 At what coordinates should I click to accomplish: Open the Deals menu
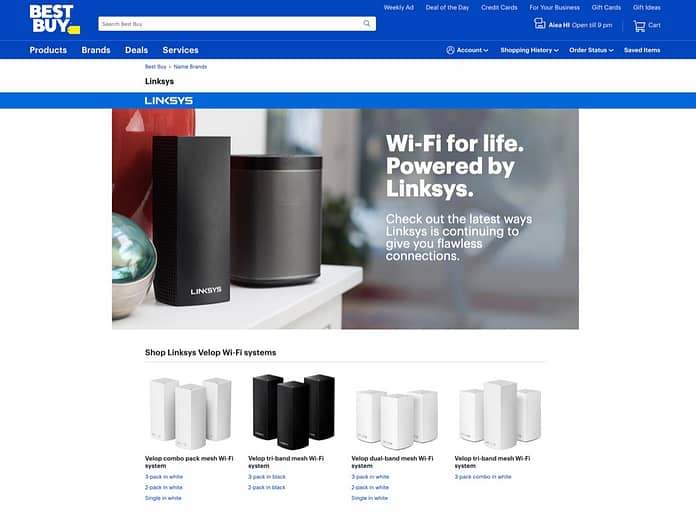[136, 50]
